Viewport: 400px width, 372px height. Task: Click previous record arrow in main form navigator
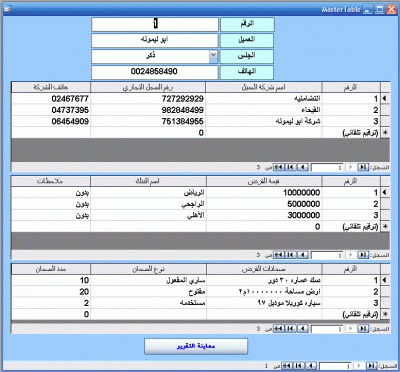(359, 366)
